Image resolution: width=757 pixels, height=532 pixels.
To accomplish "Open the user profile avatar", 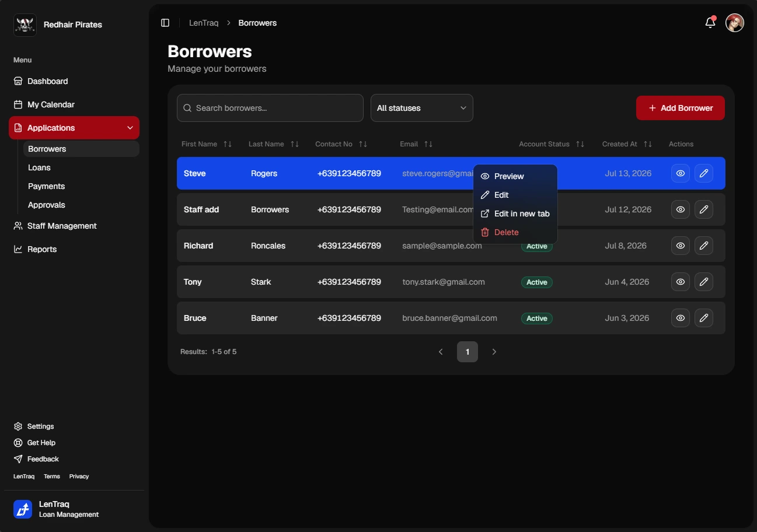I will (x=734, y=23).
